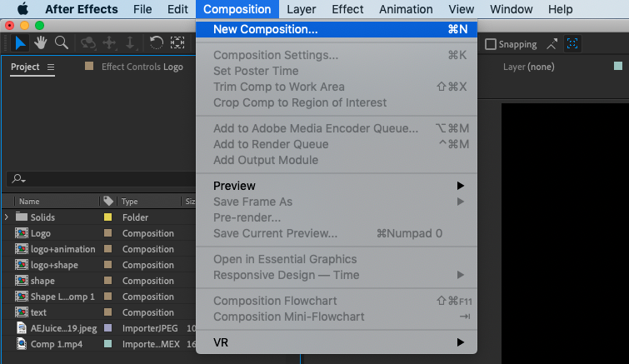Select the Selection arrow tool
Screen dimensions: 629x364
click(21, 42)
